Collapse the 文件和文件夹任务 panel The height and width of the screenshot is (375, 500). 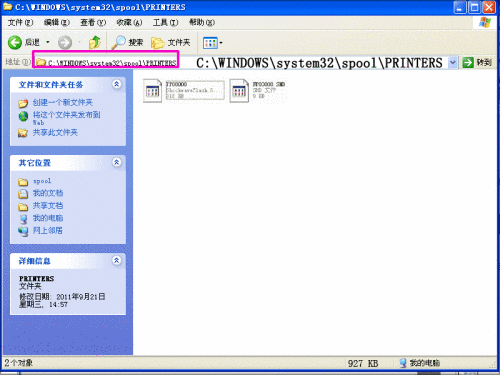click(116, 84)
